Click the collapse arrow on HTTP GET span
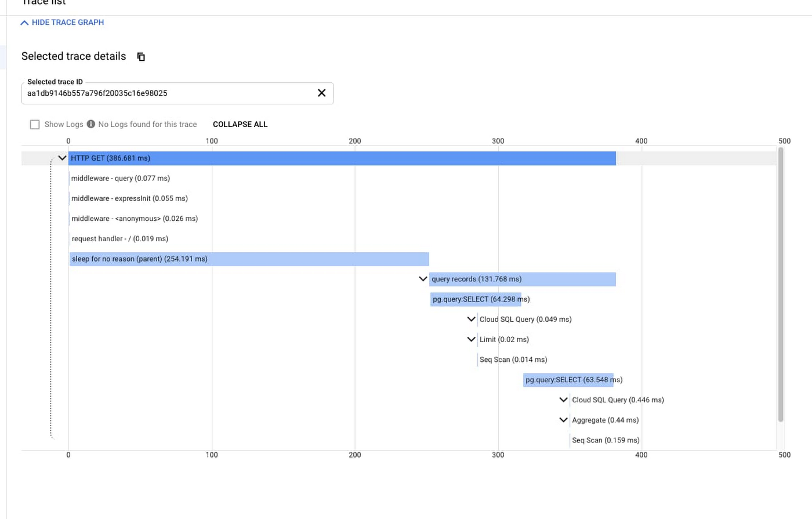The image size is (812, 519). click(x=62, y=158)
